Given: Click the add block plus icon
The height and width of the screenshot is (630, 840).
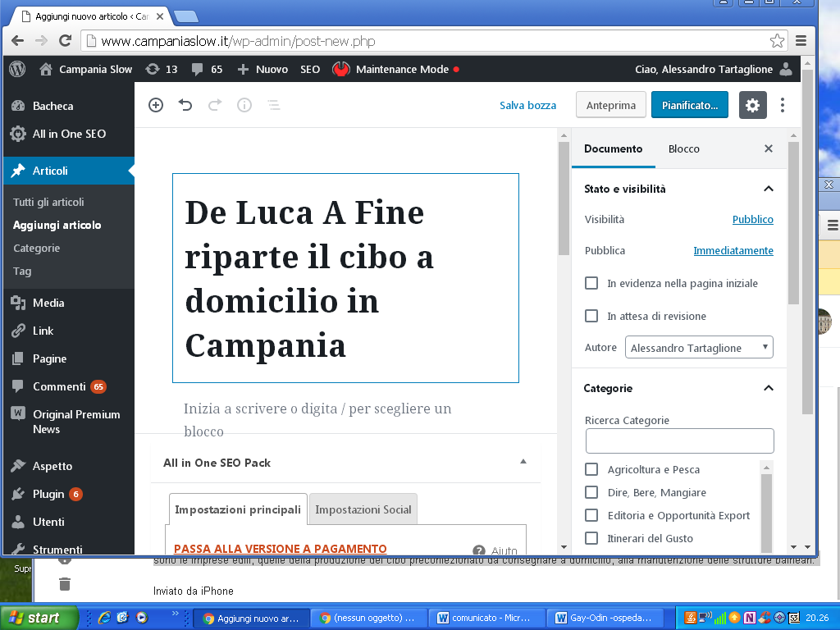Looking at the screenshot, I should click(156, 105).
